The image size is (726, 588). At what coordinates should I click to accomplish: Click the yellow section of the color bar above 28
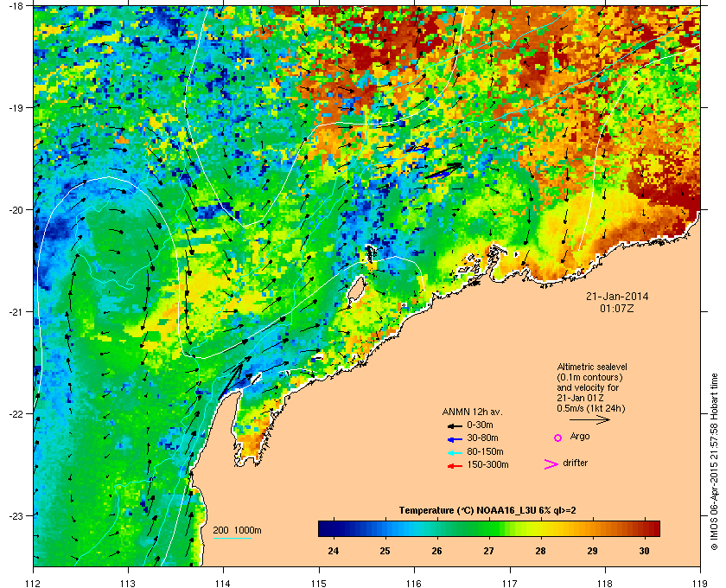click(x=540, y=528)
